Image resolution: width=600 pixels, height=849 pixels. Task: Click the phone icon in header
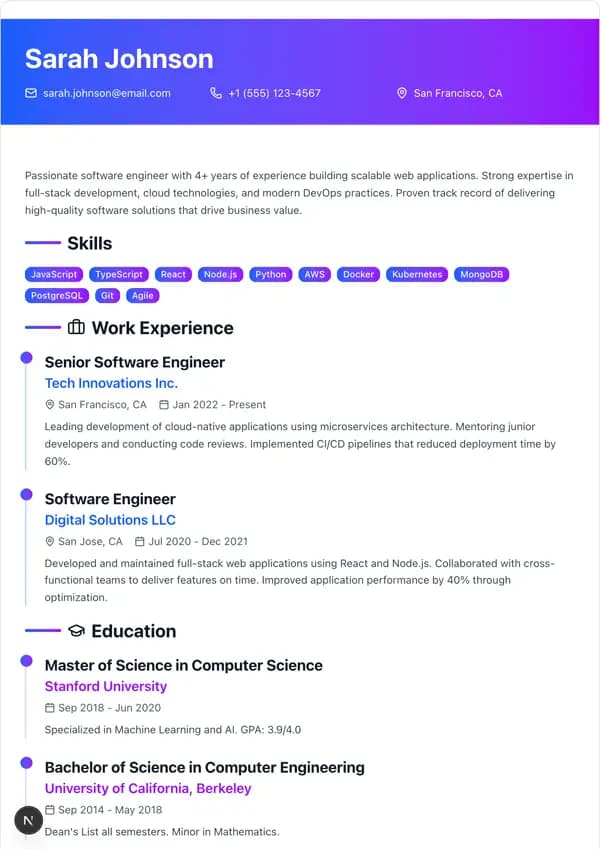[x=216, y=93]
